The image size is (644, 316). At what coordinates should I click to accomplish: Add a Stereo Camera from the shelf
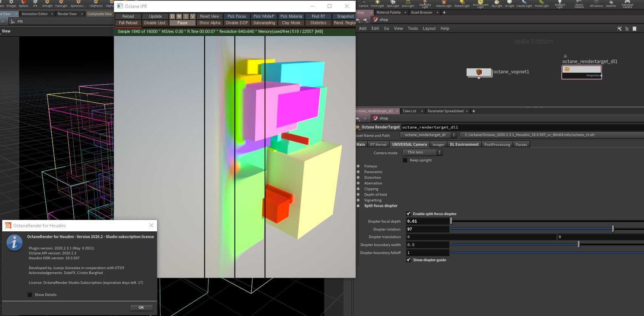click(579, 4)
